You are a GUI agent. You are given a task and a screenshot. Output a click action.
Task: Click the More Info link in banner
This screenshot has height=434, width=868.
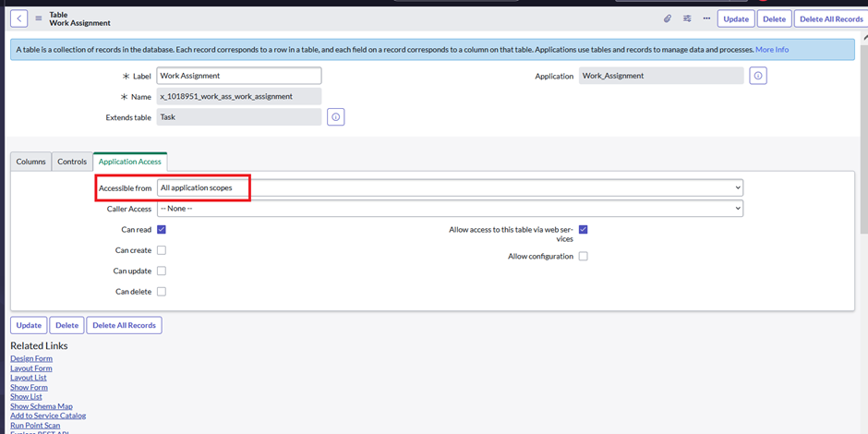click(x=772, y=49)
